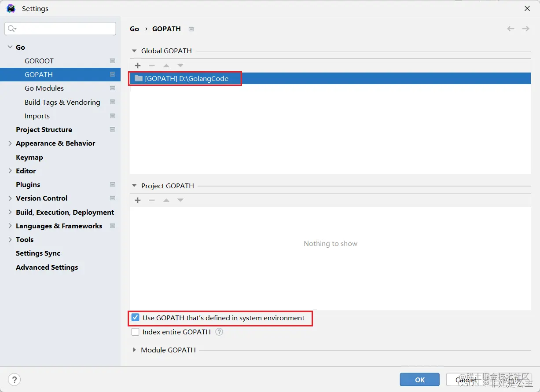The image size is (540, 392).
Task: Remove the selected Global GOPATH entry
Action: 152,65
